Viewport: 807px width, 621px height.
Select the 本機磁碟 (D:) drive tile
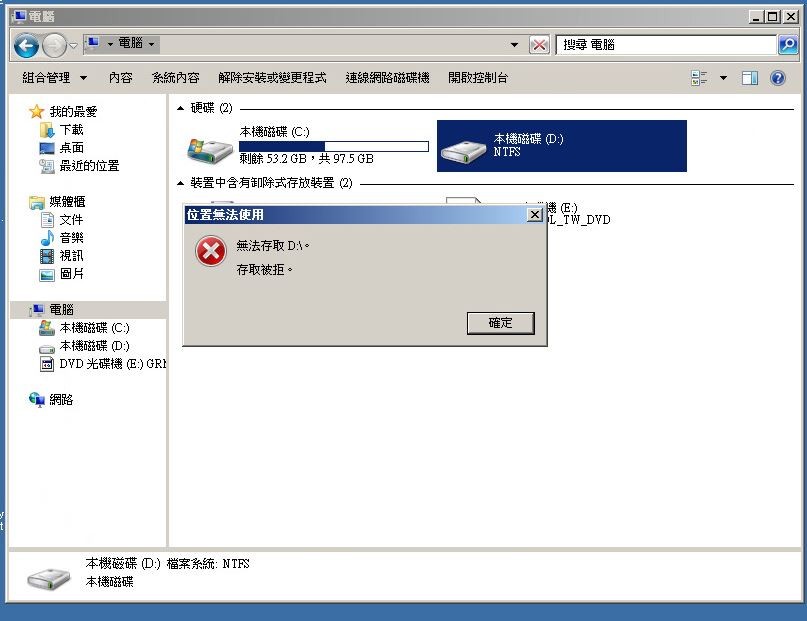pyautogui.click(x=562, y=146)
